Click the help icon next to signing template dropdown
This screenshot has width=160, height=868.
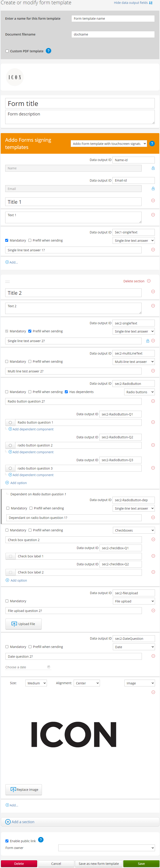pyautogui.click(x=152, y=144)
